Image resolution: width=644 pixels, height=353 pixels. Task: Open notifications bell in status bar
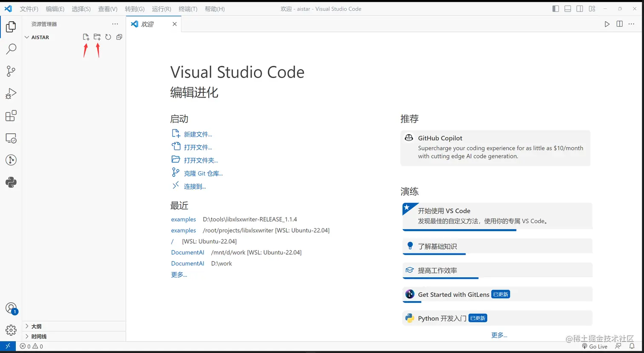coord(632,346)
